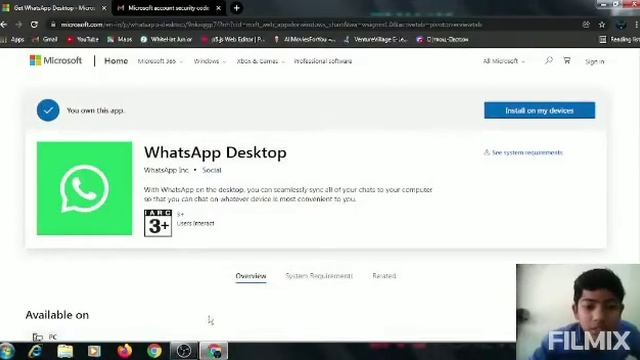Image resolution: width=640 pixels, height=360 pixels.
Task: Open AllMoviesForYou bookmark
Action: click(305, 40)
